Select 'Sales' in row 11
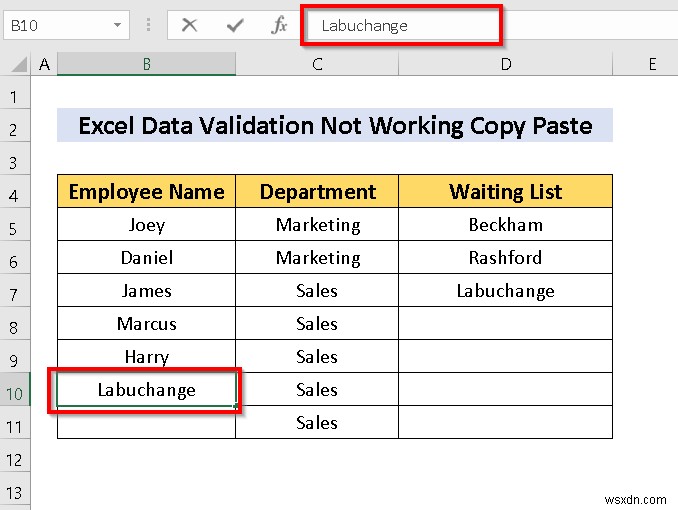678x510 pixels. [x=317, y=422]
